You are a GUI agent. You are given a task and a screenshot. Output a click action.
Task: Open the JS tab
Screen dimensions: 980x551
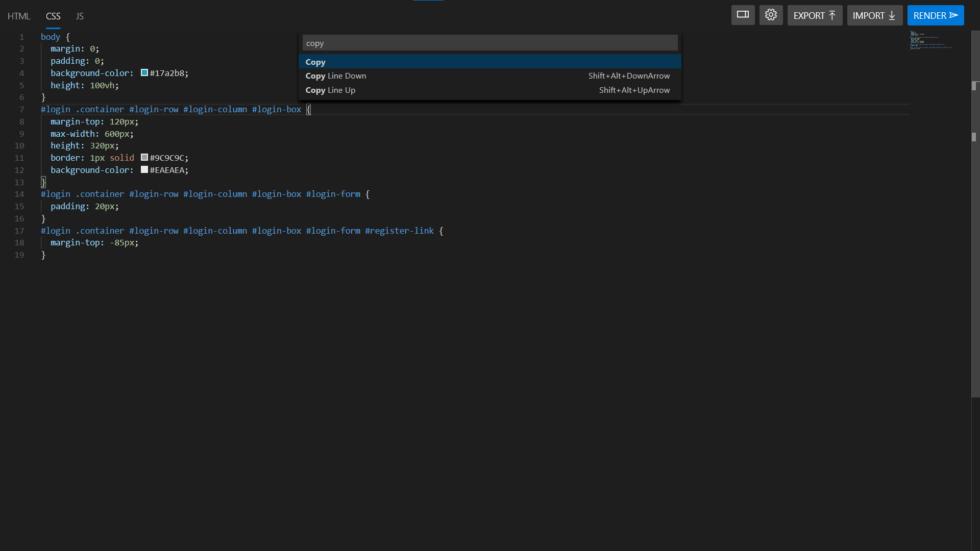80,16
